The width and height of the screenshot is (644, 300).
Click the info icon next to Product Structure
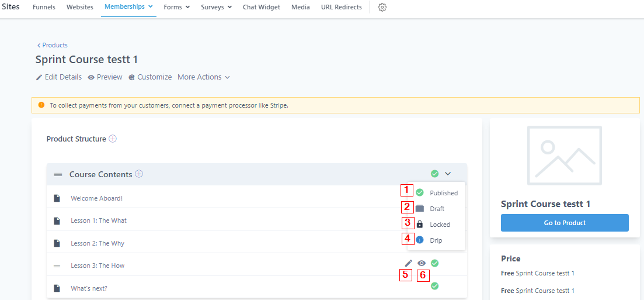(x=113, y=139)
